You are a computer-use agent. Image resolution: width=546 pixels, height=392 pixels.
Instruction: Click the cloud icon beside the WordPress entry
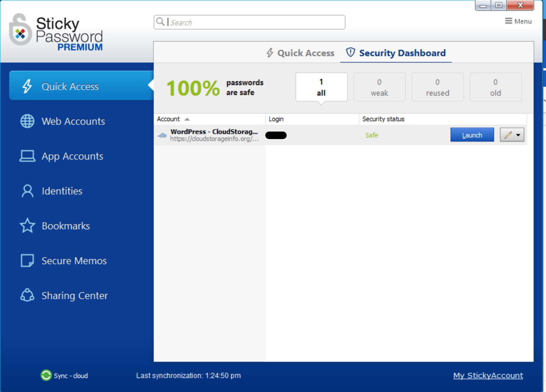162,135
